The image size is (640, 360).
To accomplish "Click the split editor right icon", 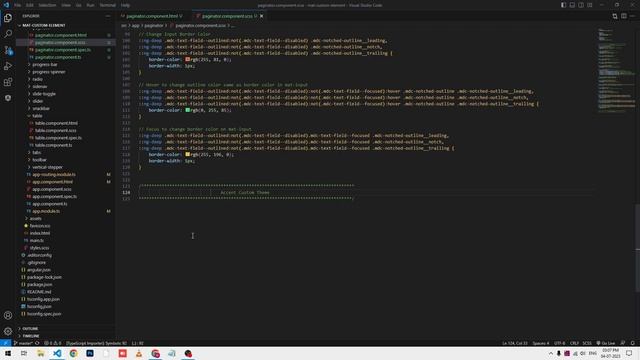I will (x=624, y=16).
